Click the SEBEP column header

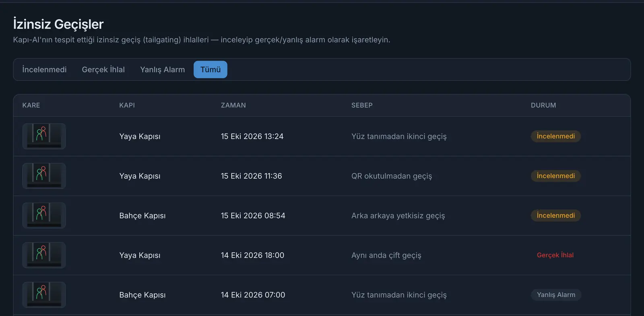coord(362,105)
